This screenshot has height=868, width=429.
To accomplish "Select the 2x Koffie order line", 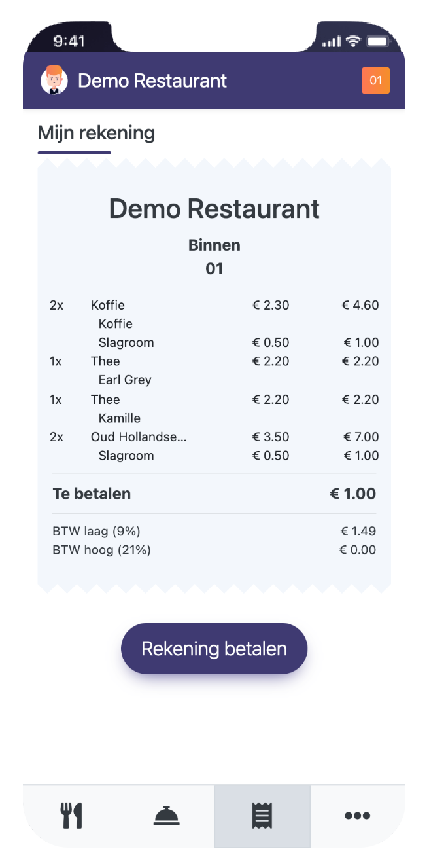I will coord(214,305).
